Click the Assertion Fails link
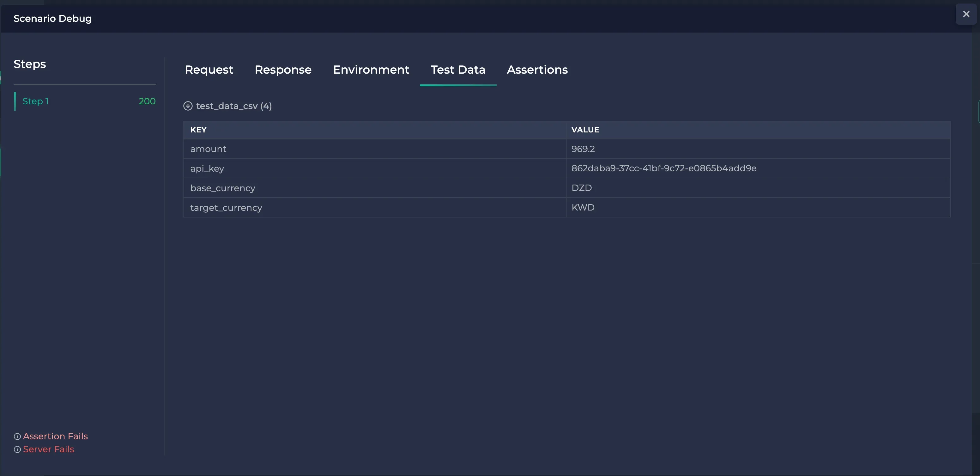Viewport: 980px width, 476px height. 55,436
